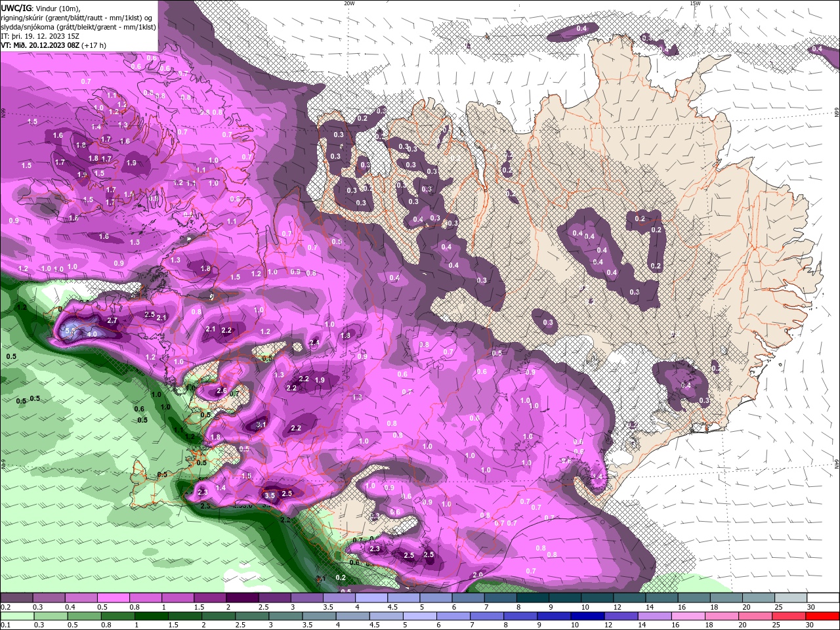Screen dimensions: 840x630
Task: Click the 'VT: Mið. 20.12.2023 08Z (+17 h)' line
Action: pos(53,45)
